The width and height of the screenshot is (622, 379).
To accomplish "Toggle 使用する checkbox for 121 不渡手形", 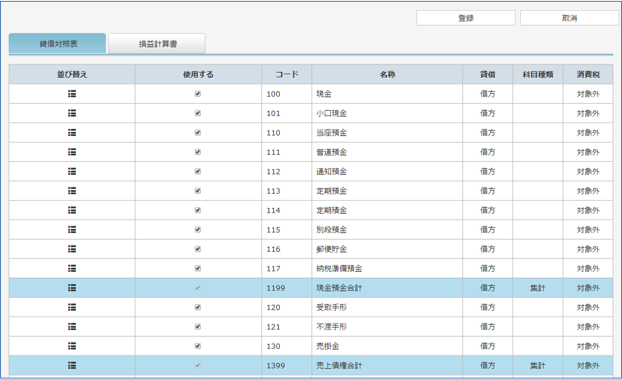I will pos(198,327).
